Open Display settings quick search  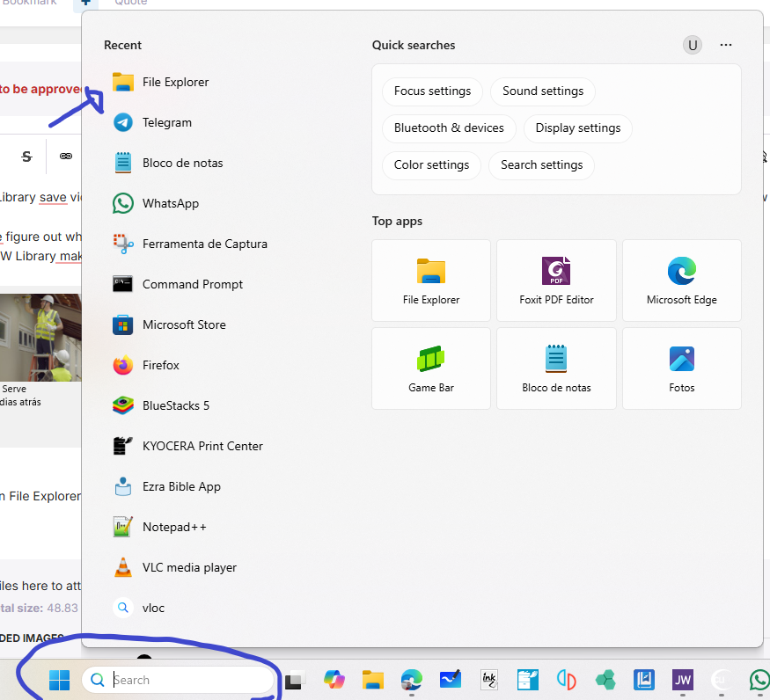577,128
